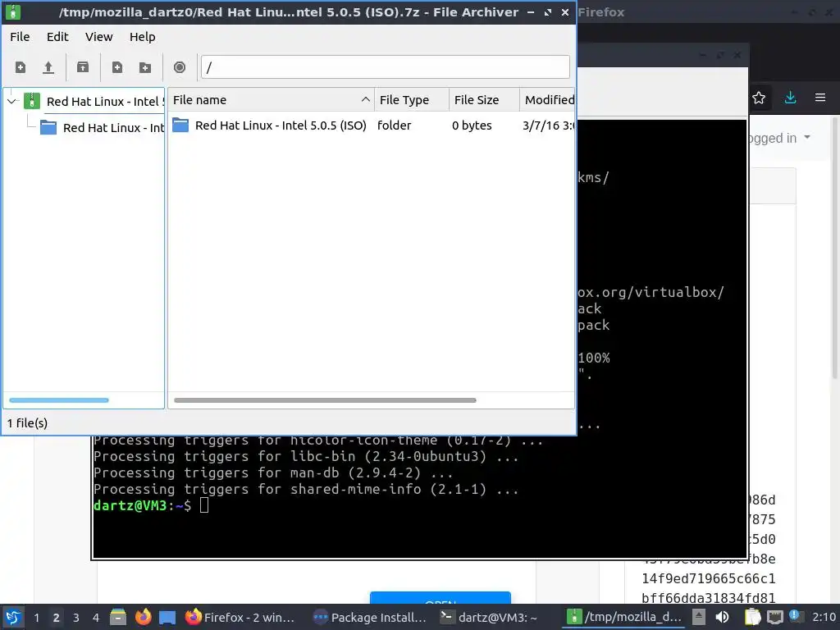Sort by File Type column header
The image size is (840, 630).
tap(412, 99)
